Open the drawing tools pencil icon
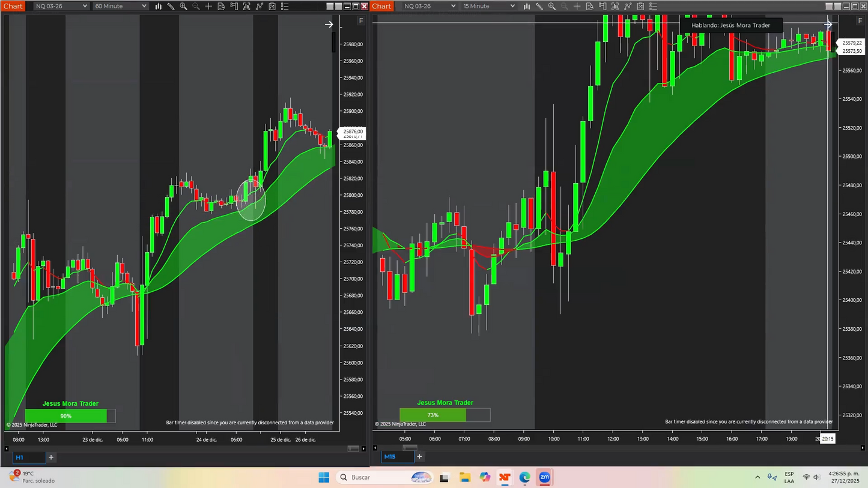The width and height of the screenshot is (868, 488). coord(171,6)
